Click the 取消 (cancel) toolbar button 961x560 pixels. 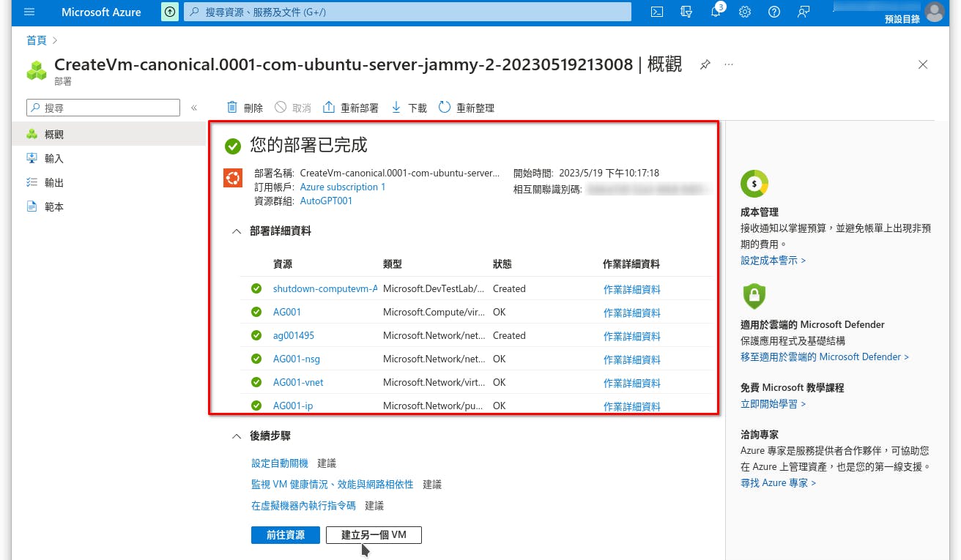tap(293, 108)
